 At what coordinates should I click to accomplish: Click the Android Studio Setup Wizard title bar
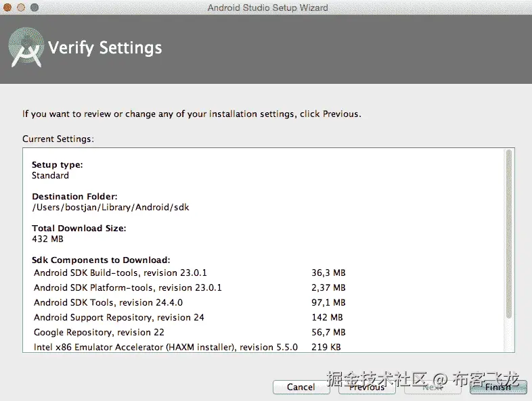coord(267,7)
